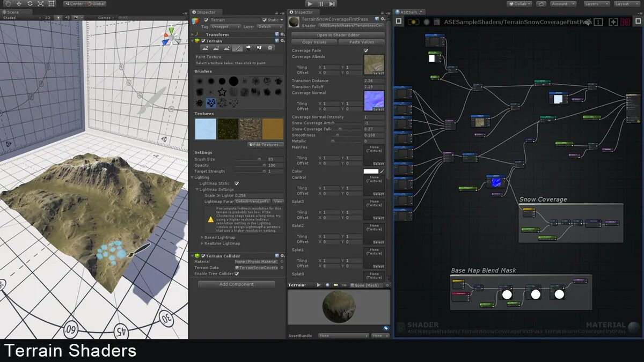Image resolution: width=644 pixels, height=362 pixels.
Task: Click Add Component button
Action: point(237,284)
